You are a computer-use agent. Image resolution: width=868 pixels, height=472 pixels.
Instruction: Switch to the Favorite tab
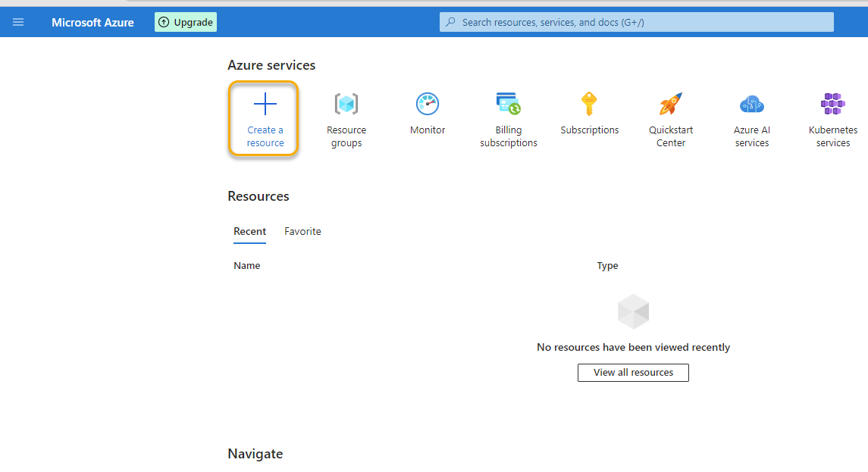(x=302, y=231)
